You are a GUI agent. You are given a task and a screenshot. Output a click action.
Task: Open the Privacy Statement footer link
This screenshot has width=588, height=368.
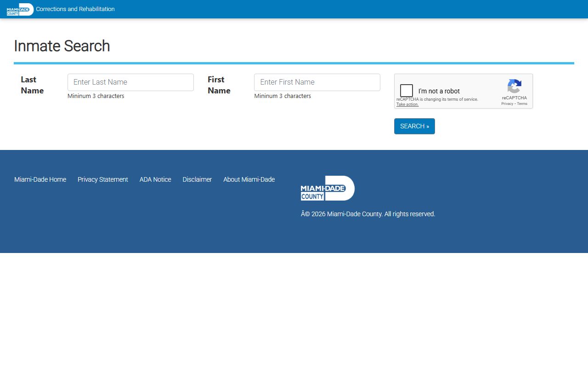[103, 179]
